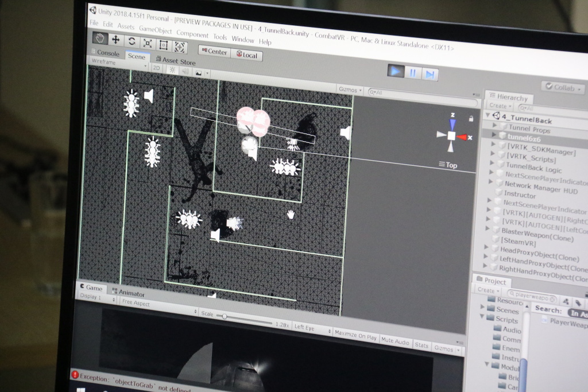Click the Pause button
Image resolution: width=588 pixels, height=392 pixels.
pyautogui.click(x=412, y=72)
